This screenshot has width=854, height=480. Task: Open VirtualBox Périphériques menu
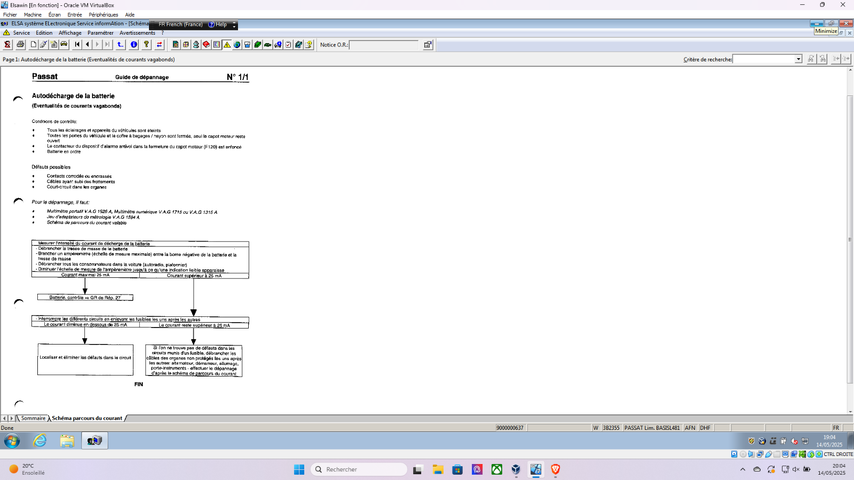tap(103, 15)
